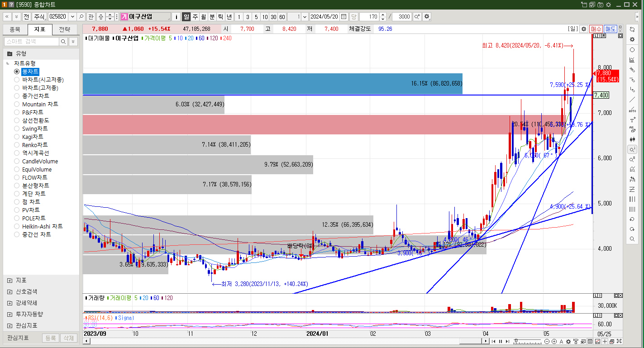Image resolution: width=644 pixels, height=348 pixels.
Task: Click the 삭제 button in 관심지표 bar
Action: click(x=68, y=338)
